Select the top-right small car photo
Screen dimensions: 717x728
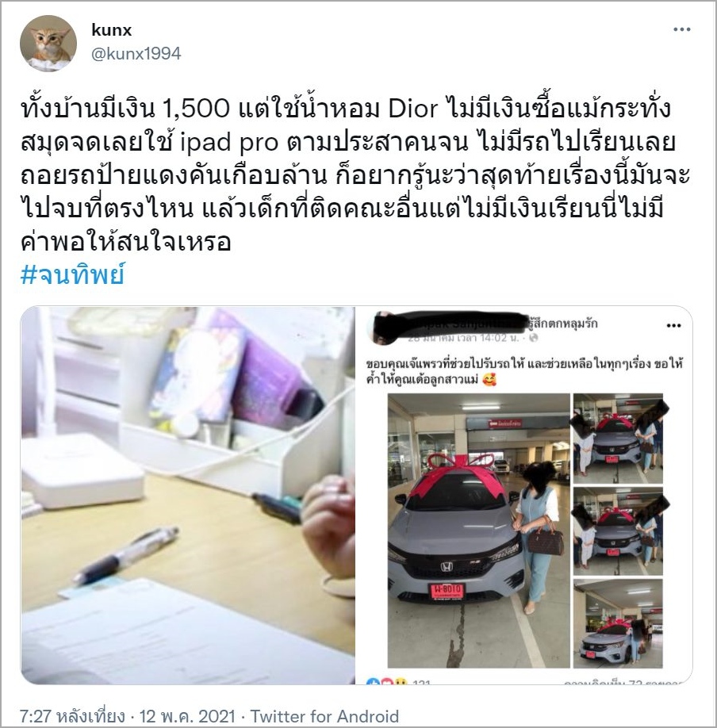coord(618,439)
